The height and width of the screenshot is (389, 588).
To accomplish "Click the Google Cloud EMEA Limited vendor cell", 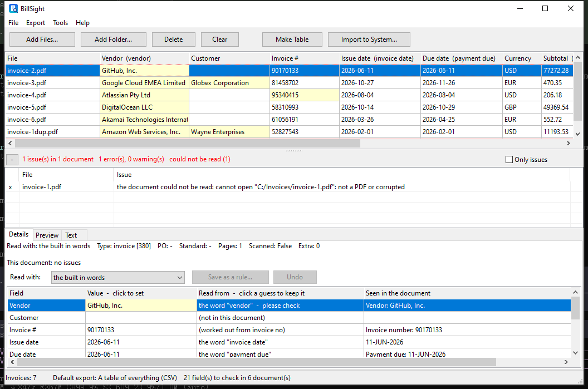I will point(144,83).
